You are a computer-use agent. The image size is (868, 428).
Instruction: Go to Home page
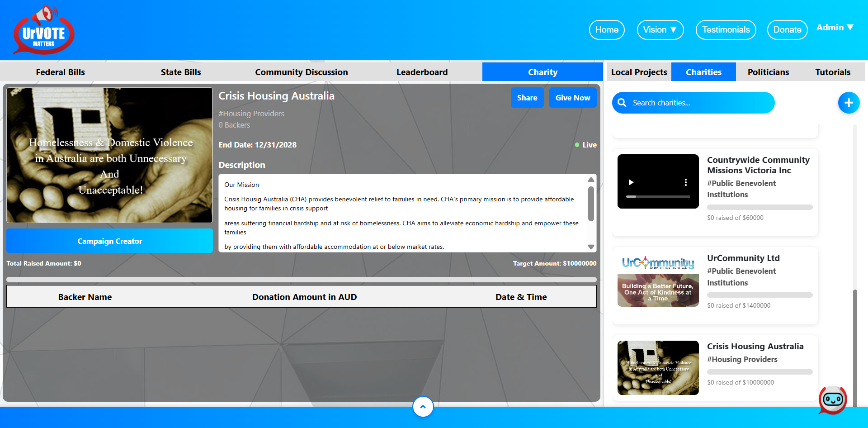click(x=607, y=30)
